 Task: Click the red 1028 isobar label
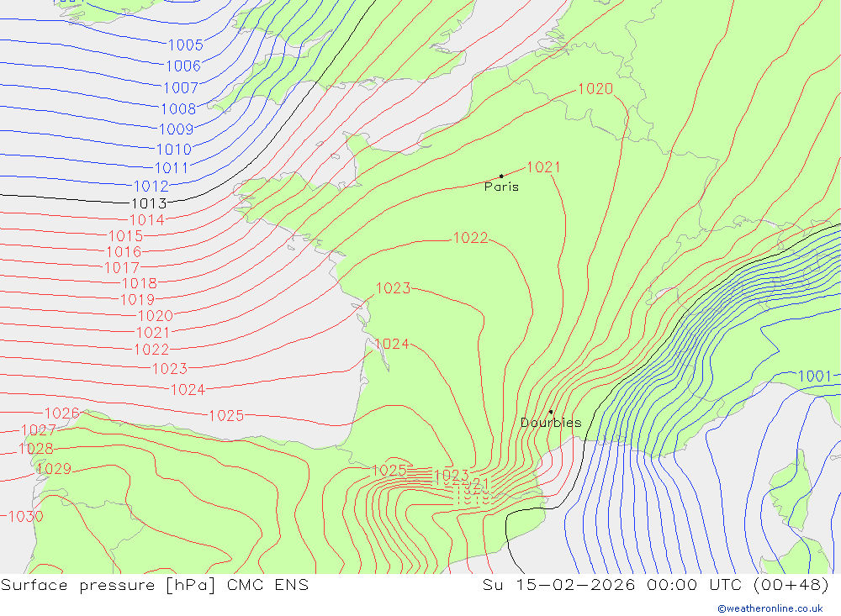[x=36, y=449]
